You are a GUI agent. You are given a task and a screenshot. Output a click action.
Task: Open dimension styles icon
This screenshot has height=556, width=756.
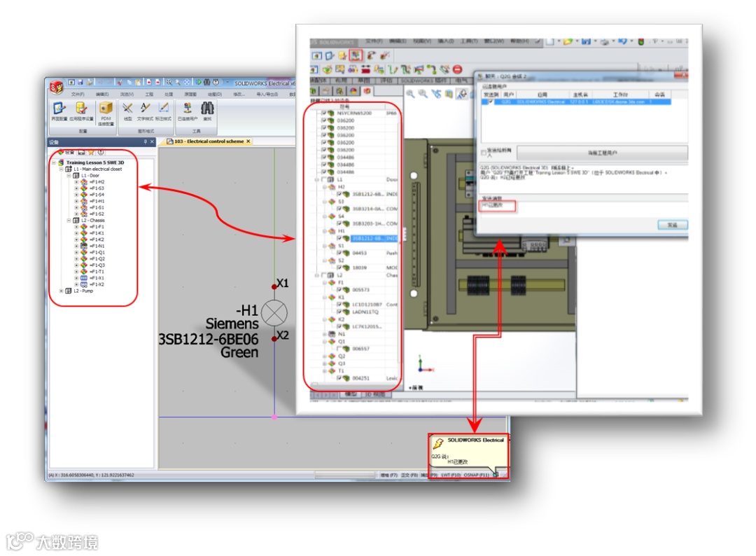coord(163,108)
